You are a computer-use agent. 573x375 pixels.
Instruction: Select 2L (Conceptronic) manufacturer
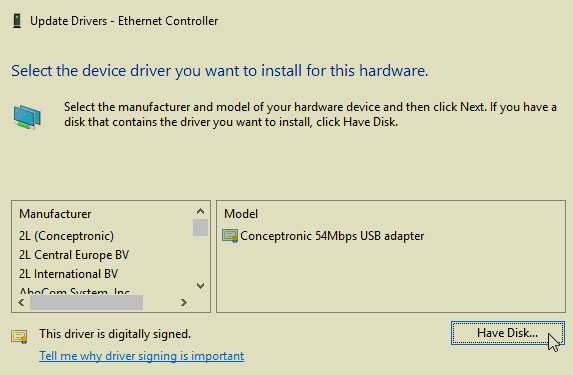coord(66,236)
